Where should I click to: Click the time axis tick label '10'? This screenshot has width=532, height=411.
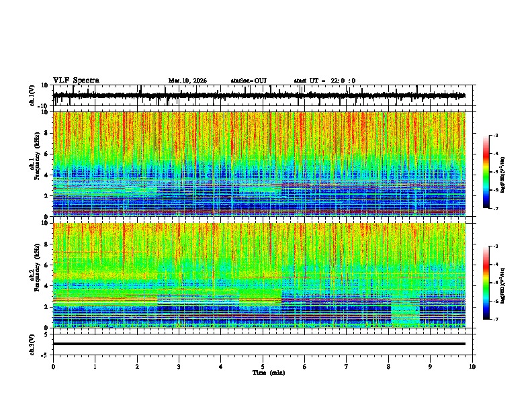click(x=472, y=367)
